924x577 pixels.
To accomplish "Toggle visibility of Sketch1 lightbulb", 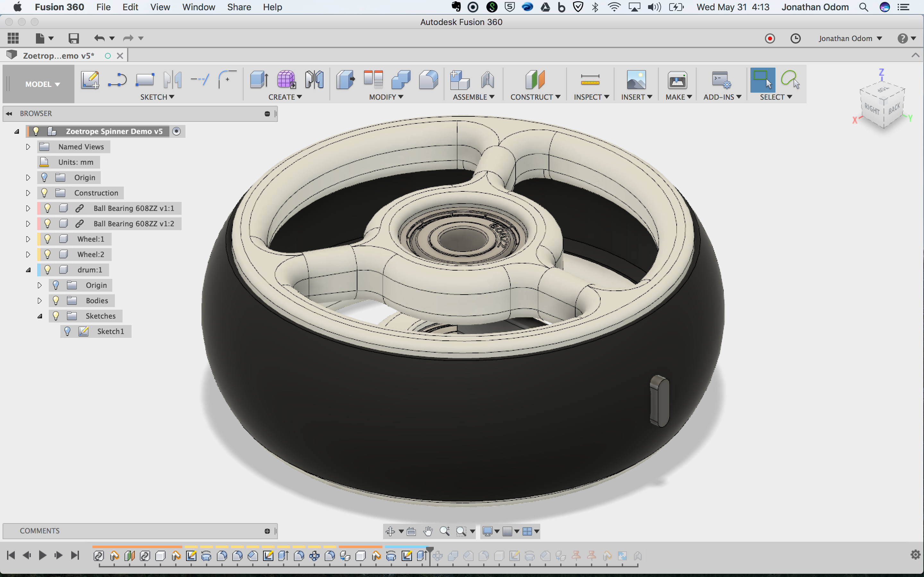I will (x=67, y=331).
